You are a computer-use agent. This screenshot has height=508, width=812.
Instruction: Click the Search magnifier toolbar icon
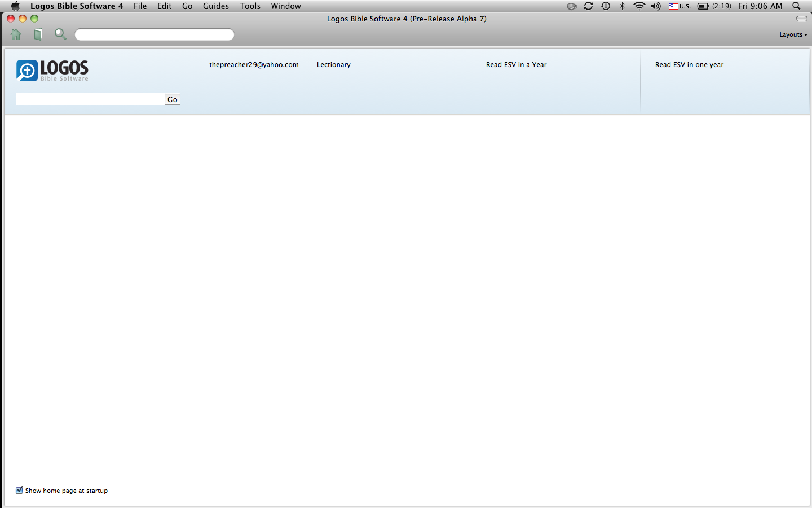(x=60, y=34)
